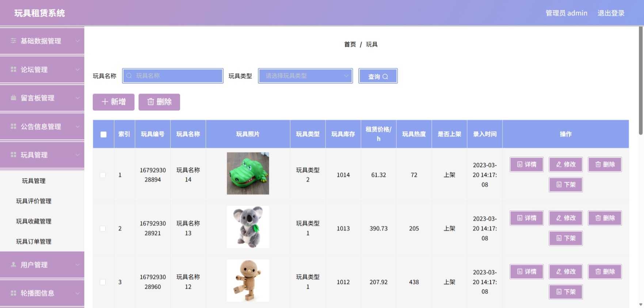
Task: Expand 公告信息管理 menu chevron
Action: pyautogui.click(x=77, y=126)
